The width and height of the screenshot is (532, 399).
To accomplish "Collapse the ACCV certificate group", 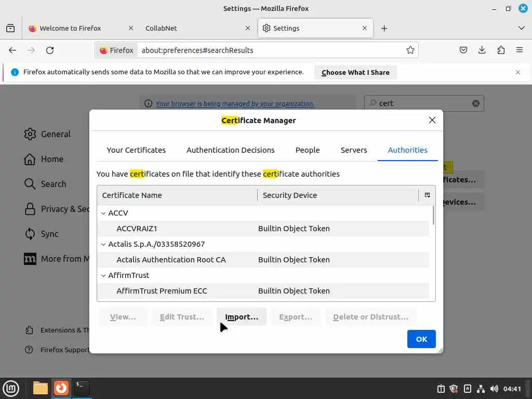I will click(x=103, y=213).
